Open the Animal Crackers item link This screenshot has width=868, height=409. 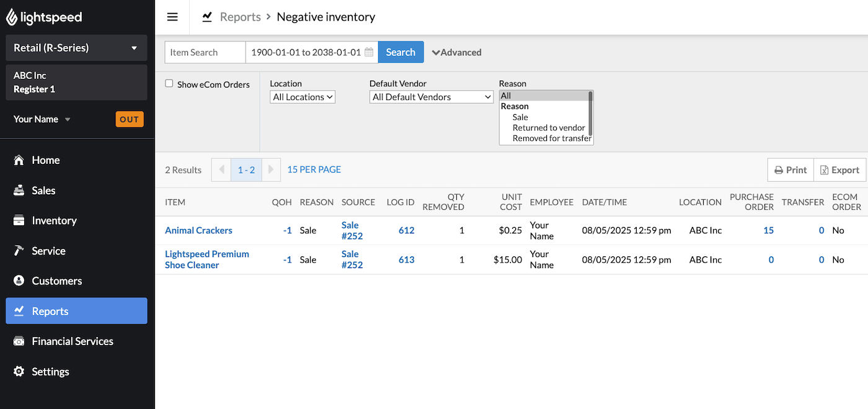[198, 230]
